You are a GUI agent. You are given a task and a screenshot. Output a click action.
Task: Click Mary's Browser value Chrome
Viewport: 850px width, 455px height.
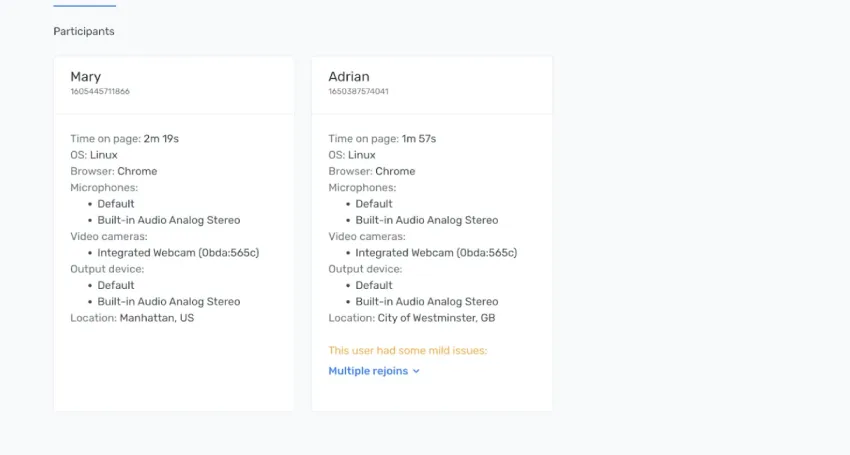click(137, 171)
